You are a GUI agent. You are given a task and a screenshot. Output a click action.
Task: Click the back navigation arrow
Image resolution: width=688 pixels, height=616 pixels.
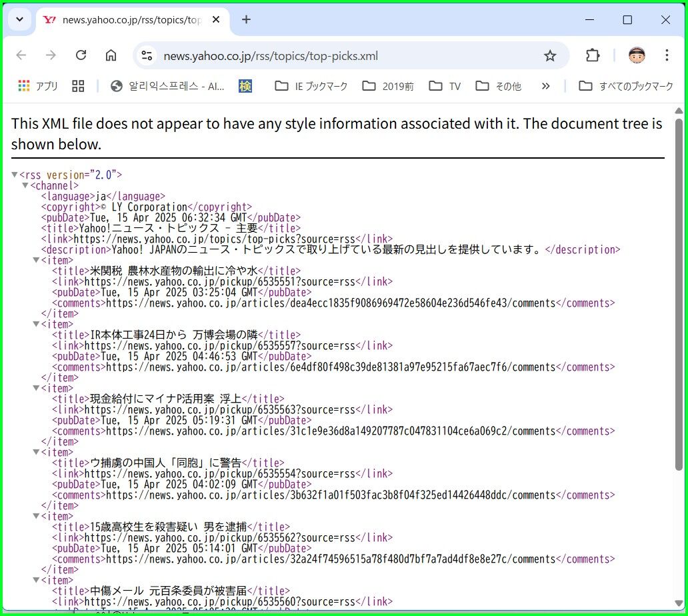pyautogui.click(x=21, y=55)
